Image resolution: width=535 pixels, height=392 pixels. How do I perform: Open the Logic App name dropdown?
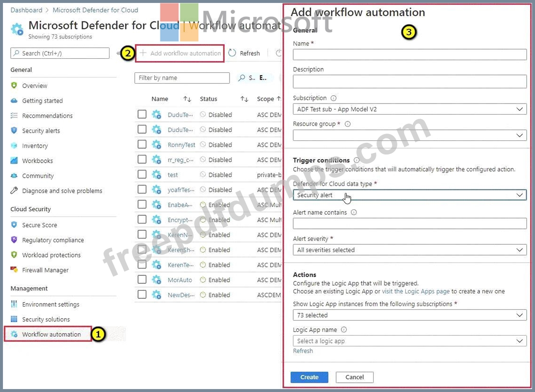(x=410, y=341)
